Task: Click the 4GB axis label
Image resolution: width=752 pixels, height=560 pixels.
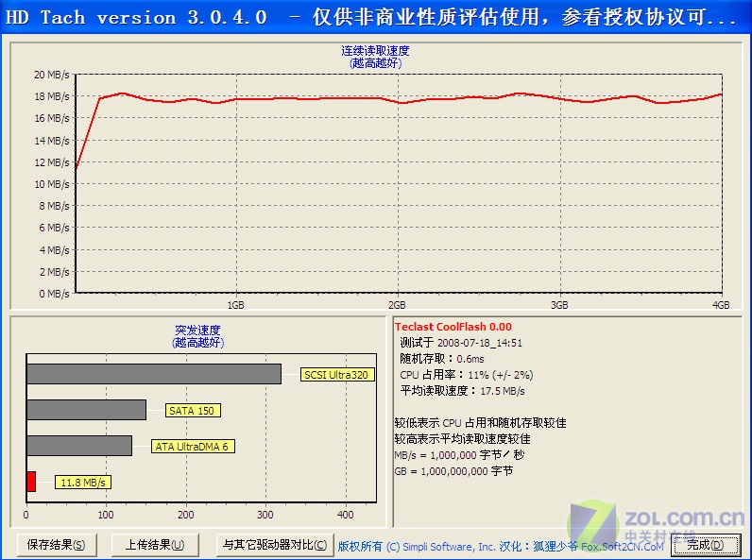Action: (x=721, y=305)
